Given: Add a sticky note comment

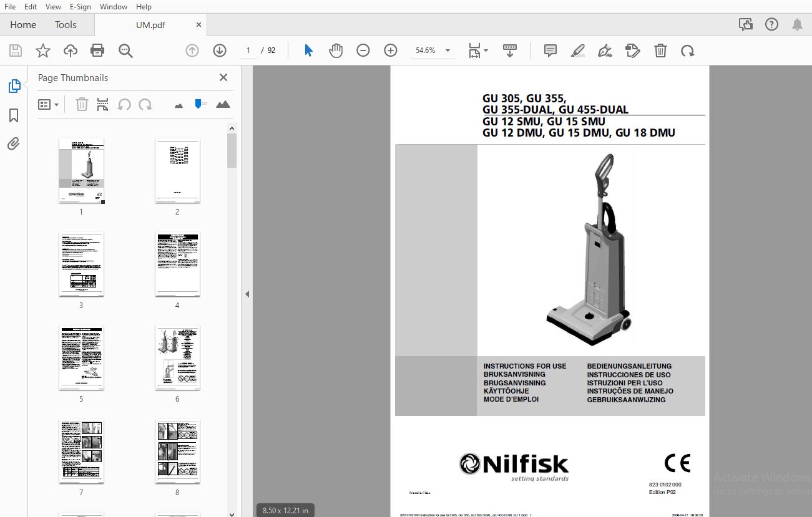Looking at the screenshot, I should [x=550, y=51].
